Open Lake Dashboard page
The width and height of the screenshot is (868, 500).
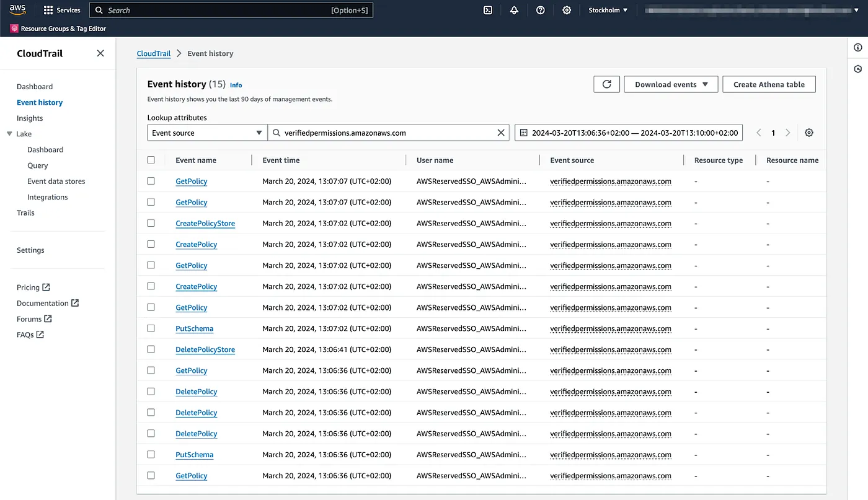(45, 150)
